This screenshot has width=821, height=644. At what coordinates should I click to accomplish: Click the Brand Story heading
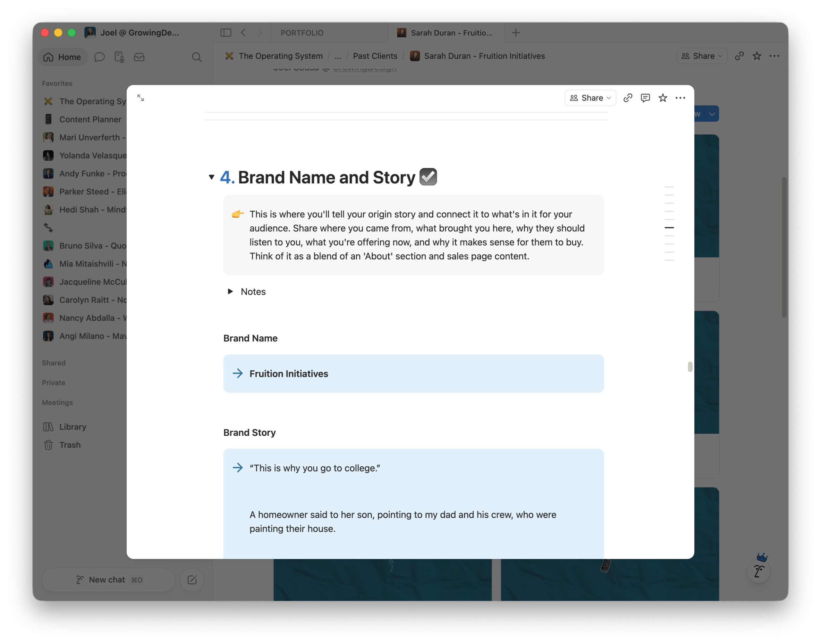[250, 432]
